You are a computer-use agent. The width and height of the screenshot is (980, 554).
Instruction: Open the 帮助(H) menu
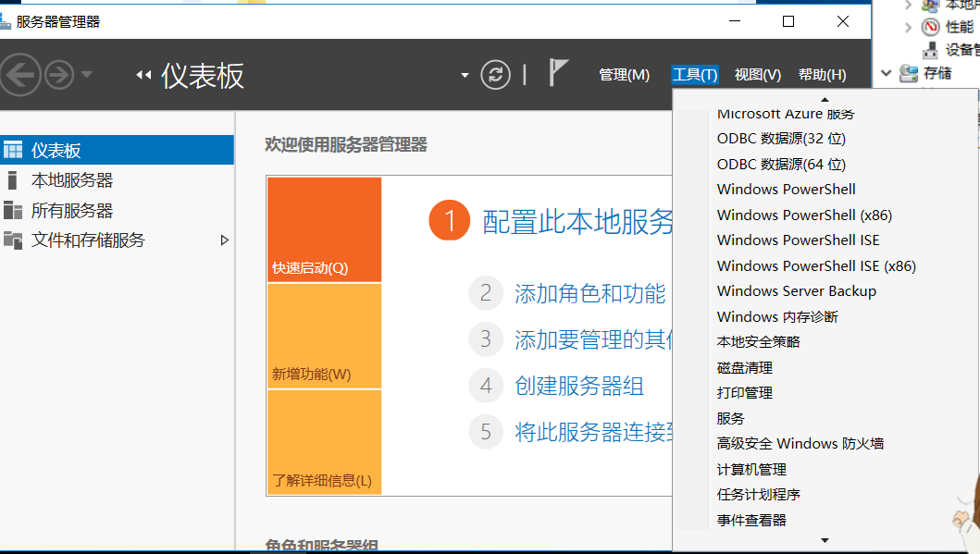pyautogui.click(x=822, y=75)
